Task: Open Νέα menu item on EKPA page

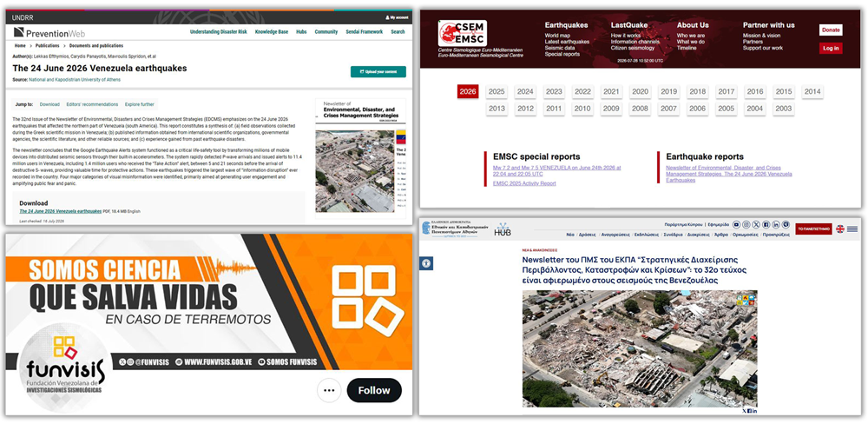Action: tap(569, 235)
